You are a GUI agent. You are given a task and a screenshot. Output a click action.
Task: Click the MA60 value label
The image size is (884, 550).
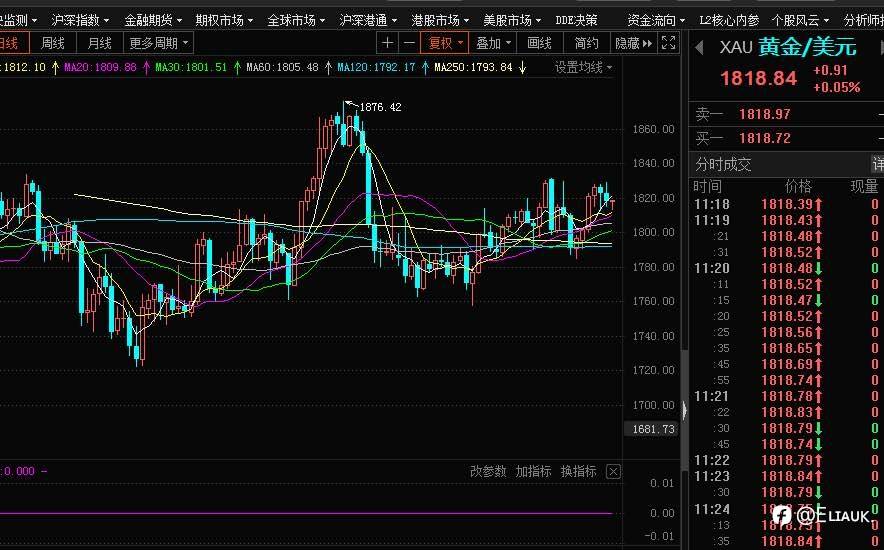tap(282, 68)
